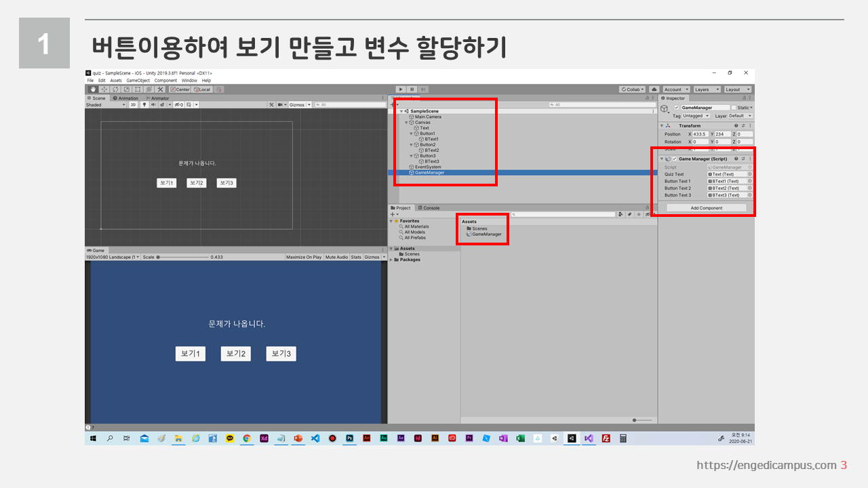Collapse the Button3 object arrow
Viewport: 868px width, 488px height.
[411, 156]
